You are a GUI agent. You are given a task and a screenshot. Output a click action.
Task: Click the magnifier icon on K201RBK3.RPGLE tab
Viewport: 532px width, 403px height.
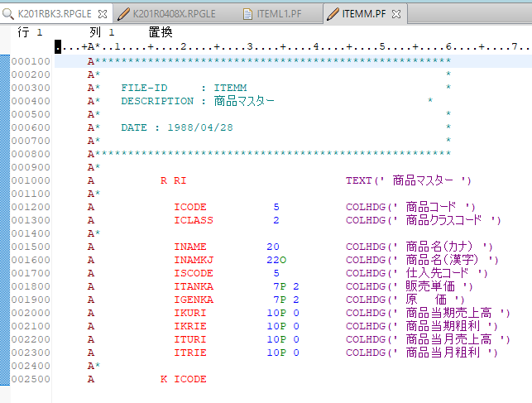point(8,14)
